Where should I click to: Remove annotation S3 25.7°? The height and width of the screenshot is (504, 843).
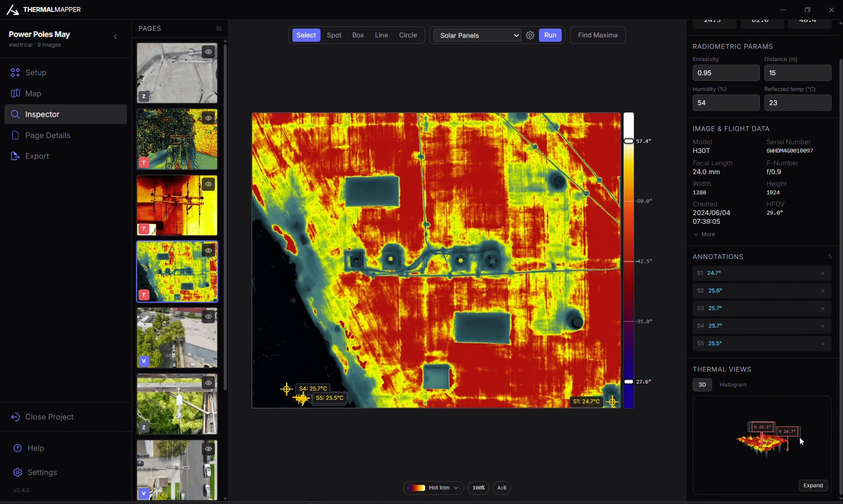tap(823, 308)
